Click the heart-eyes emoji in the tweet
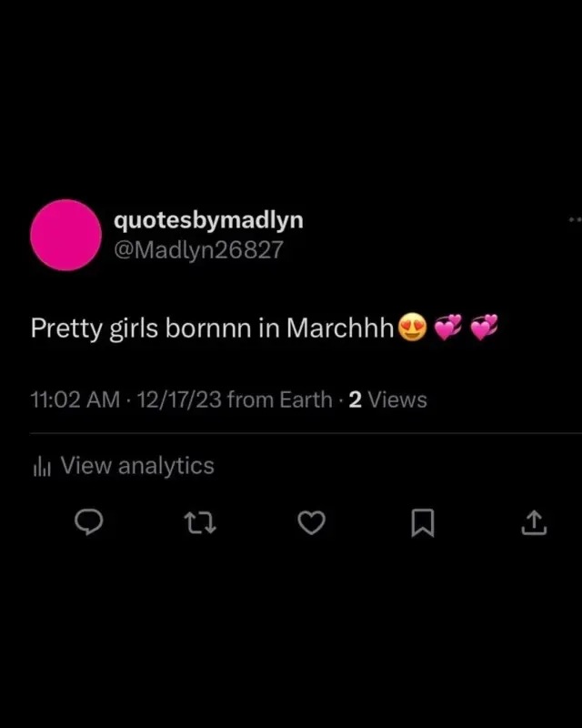Image resolution: width=582 pixels, height=728 pixels. click(x=413, y=328)
